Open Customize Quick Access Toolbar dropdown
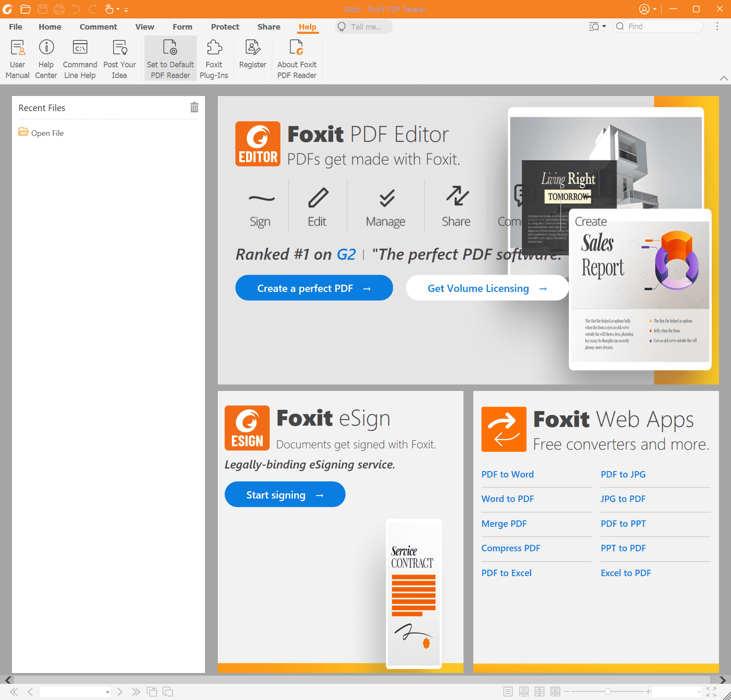The height and width of the screenshot is (700, 731). 126,9
